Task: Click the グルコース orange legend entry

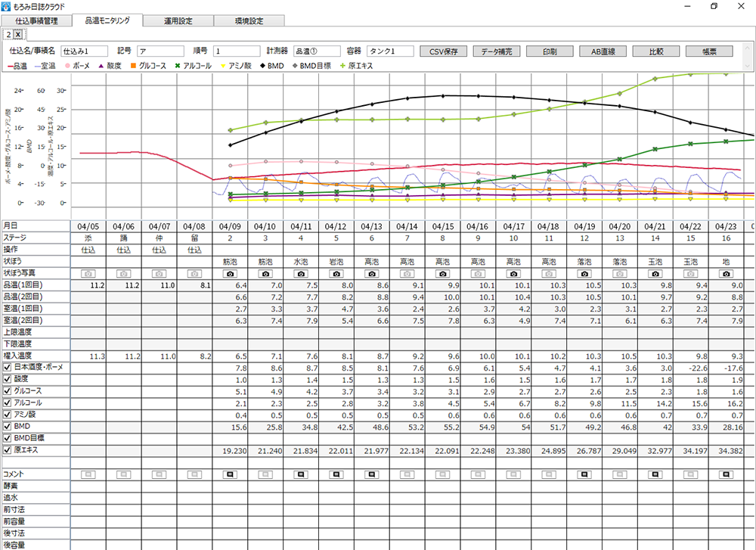Action: tap(148, 66)
